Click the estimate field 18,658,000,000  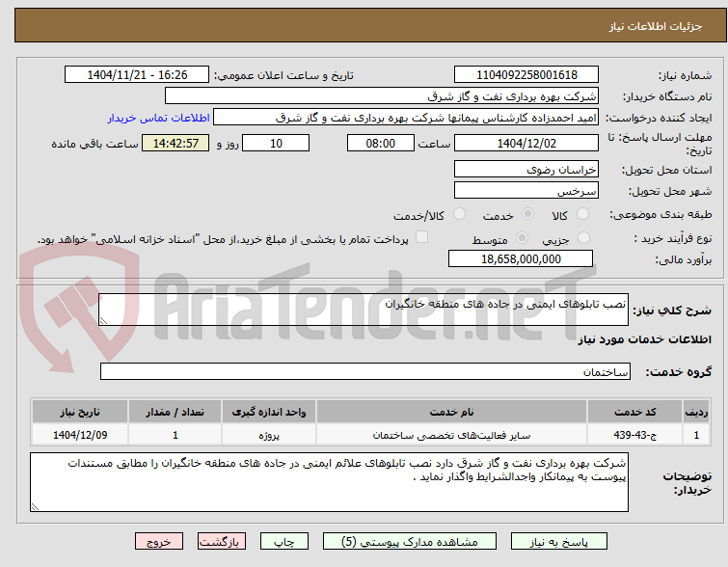[x=521, y=258]
